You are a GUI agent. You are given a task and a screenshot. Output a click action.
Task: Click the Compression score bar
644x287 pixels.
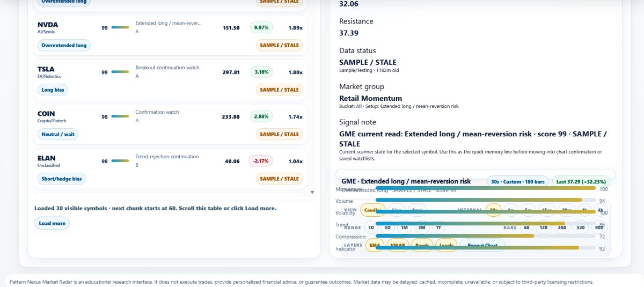(x=486, y=236)
